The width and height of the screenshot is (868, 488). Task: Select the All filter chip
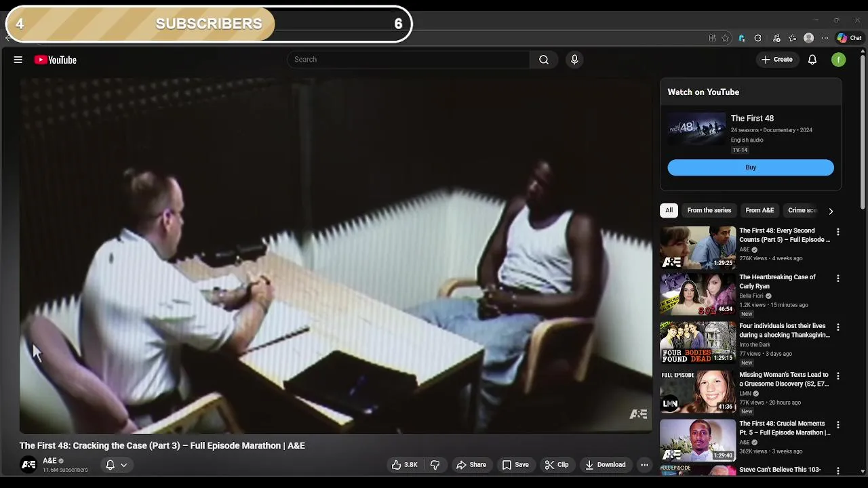coord(669,210)
